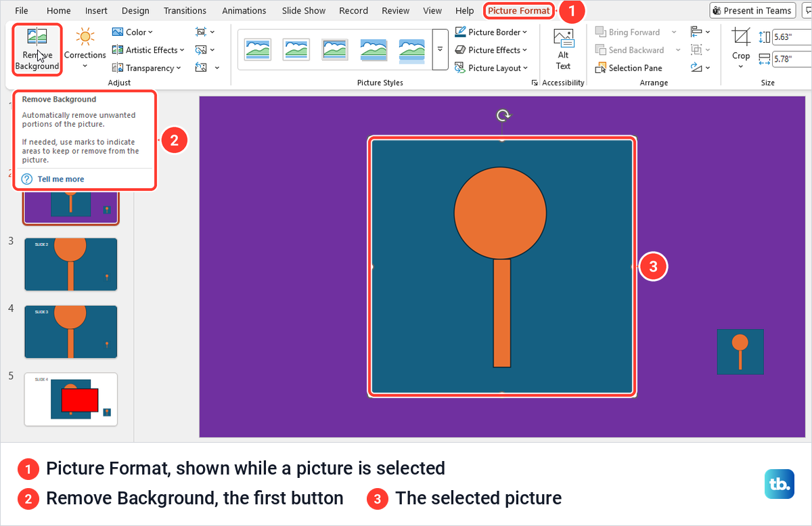
Task: Open the Picture Layout dropdown
Action: (x=491, y=68)
